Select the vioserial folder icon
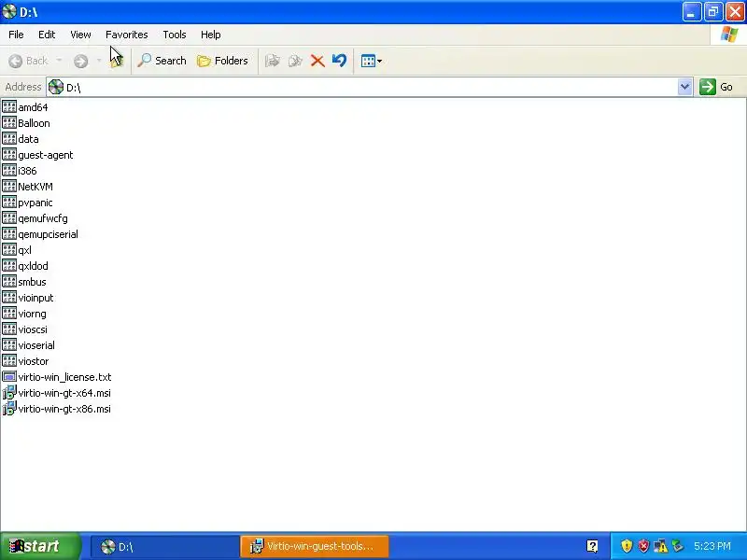Image resolution: width=747 pixels, height=560 pixels. coord(9,345)
